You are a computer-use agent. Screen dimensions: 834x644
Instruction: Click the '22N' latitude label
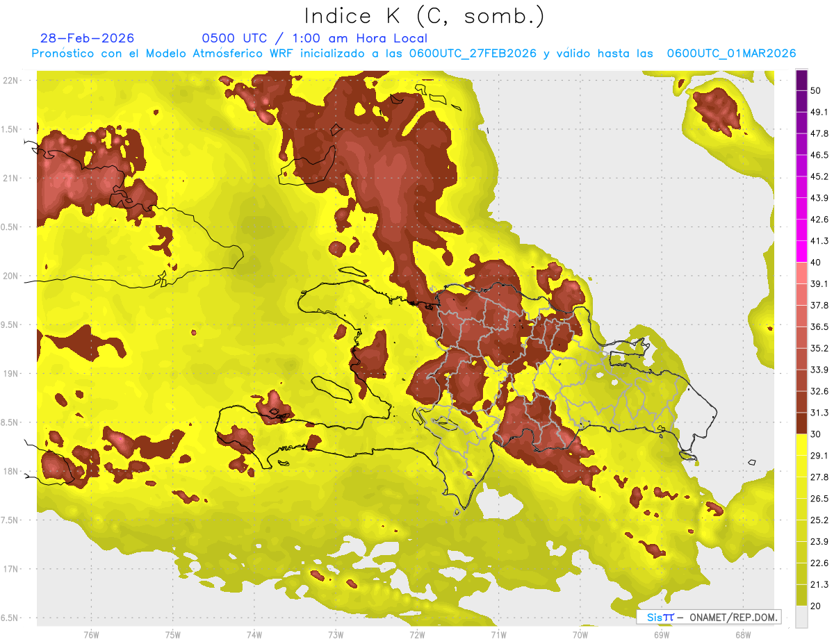tap(11, 80)
